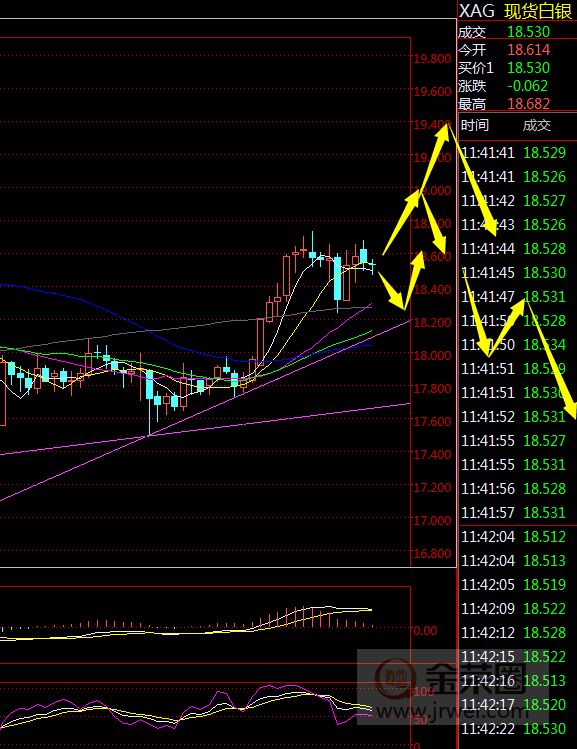Screen dimensions: 577x749
Task: Select the tick row 11:41:41 at 18.526
Action: tap(513, 177)
